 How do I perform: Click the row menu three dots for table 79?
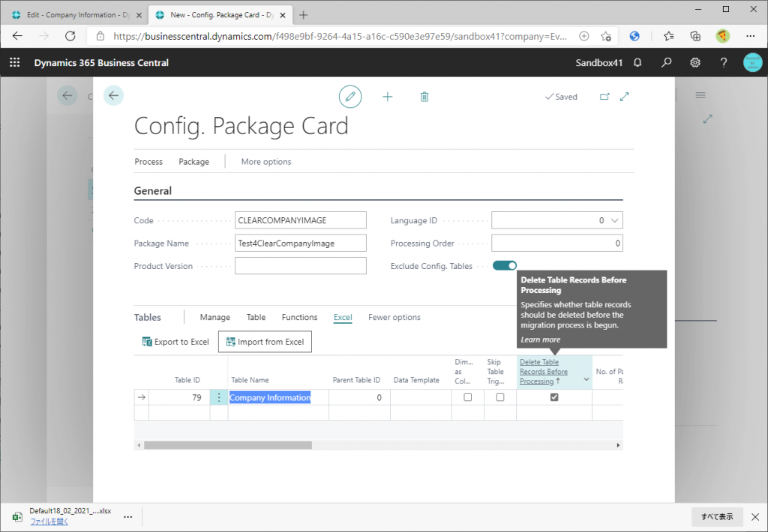click(219, 397)
